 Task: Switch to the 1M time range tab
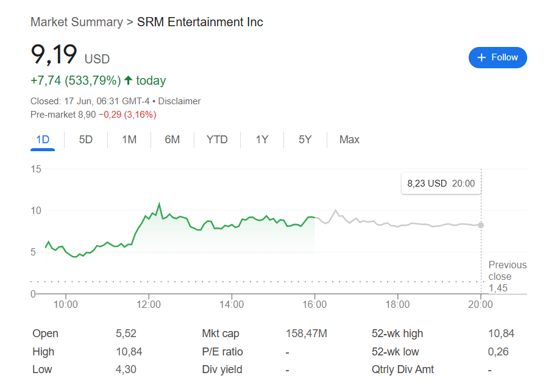129,140
